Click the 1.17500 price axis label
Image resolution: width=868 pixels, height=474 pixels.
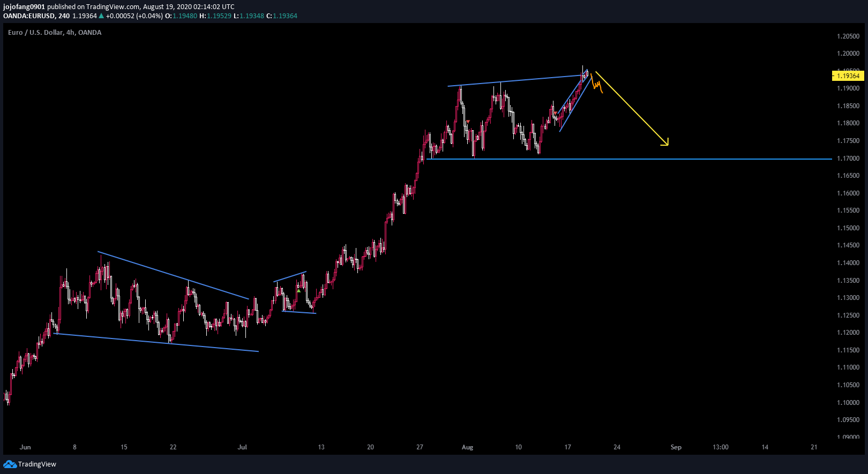pyautogui.click(x=848, y=141)
